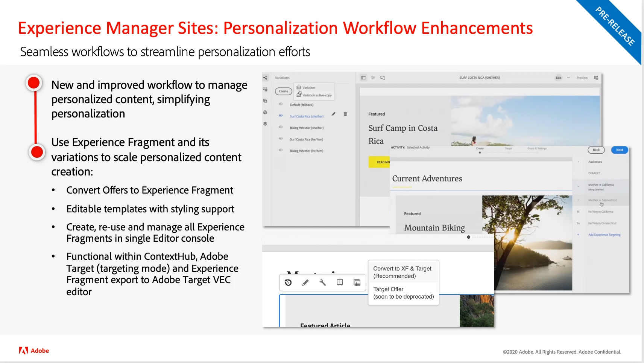Screen dimensions: 644x363
Task: Click the yellow READ MORE button
Action: [x=379, y=162]
